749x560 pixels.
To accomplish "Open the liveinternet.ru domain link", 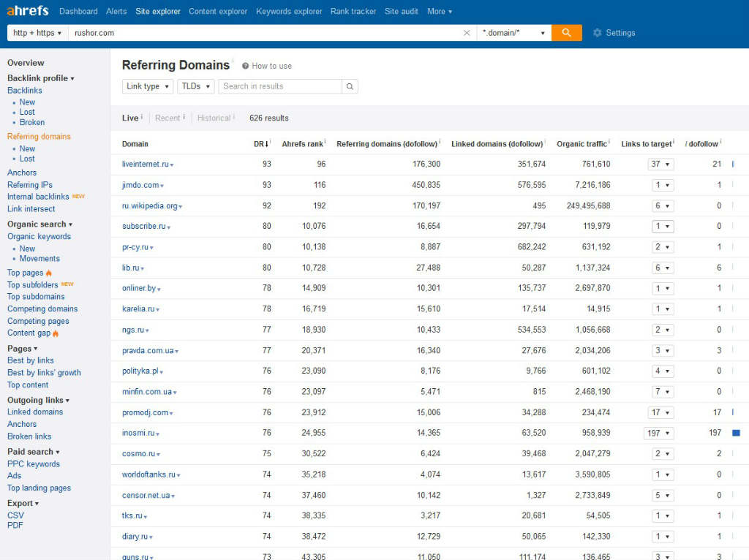I will point(145,164).
